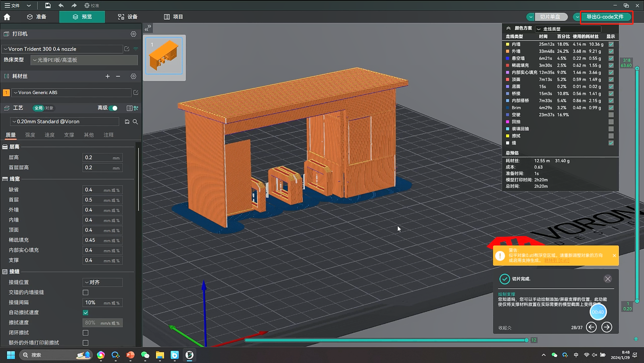Add a filament with plus icon
This screenshot has height=363, width=644.
click(108, 76)
